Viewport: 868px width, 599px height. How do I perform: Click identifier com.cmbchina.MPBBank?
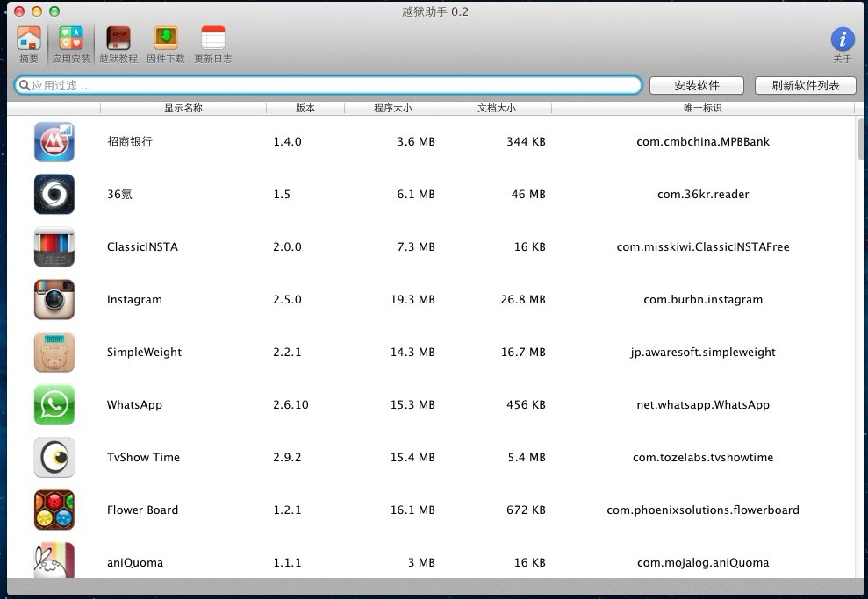click(703, 141)
